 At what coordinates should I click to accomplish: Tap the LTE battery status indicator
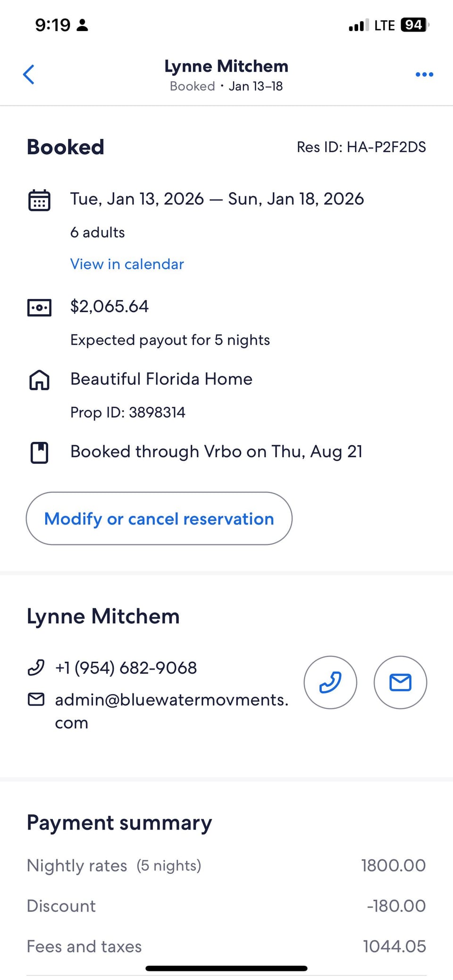pyautogui.click(x=413, y=25)
